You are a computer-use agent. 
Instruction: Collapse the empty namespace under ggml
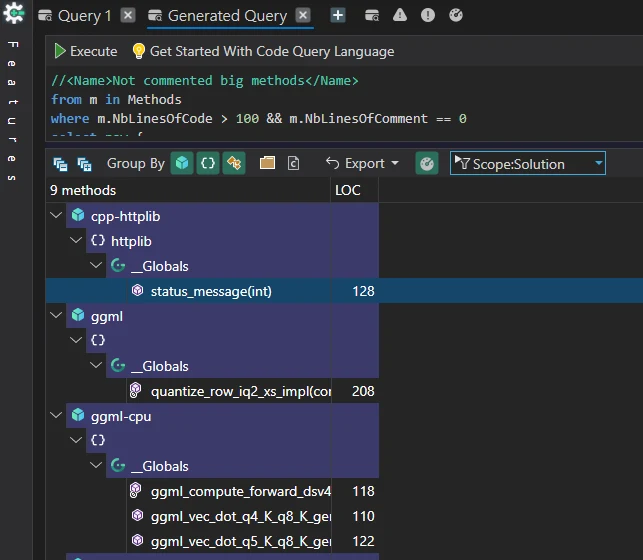tap(76, 340)
